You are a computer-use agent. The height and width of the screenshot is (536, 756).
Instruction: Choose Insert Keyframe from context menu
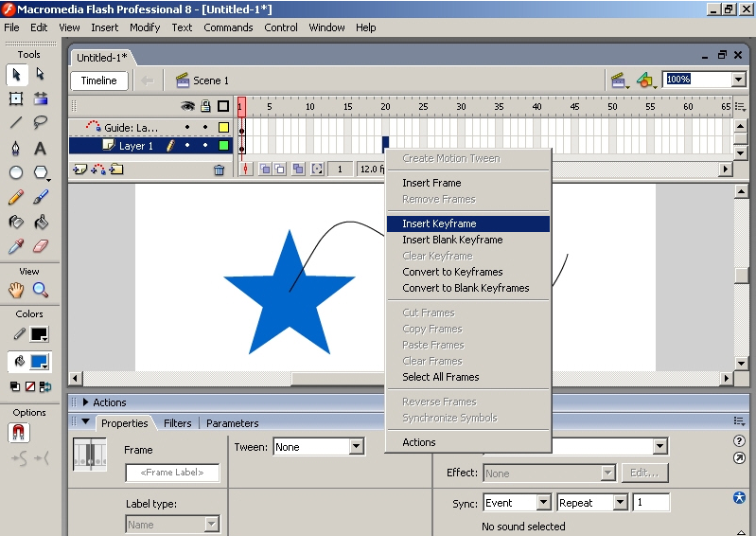pos(468,223)
